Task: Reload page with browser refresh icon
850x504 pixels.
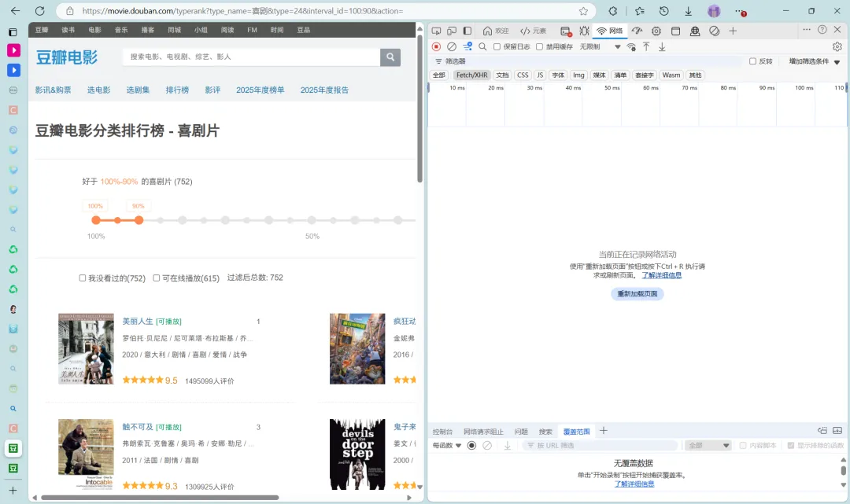Action: pyautogui.click(x=39, y=11)
